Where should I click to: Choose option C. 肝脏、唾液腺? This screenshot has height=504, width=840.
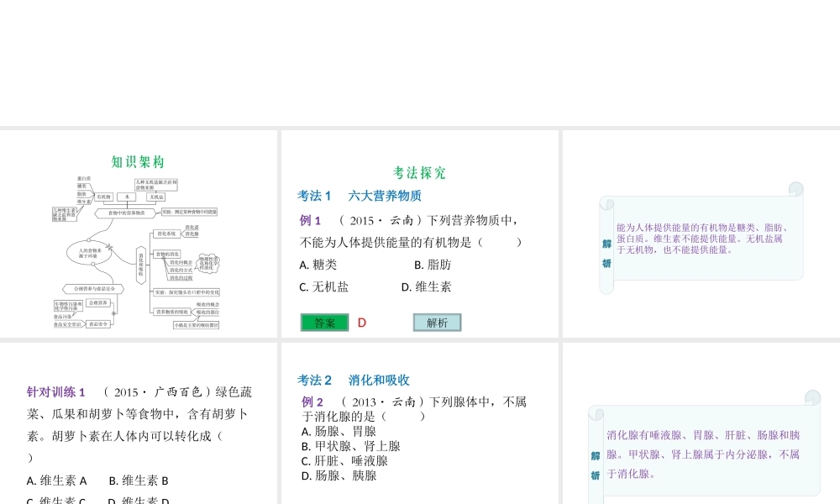[345, 460]
